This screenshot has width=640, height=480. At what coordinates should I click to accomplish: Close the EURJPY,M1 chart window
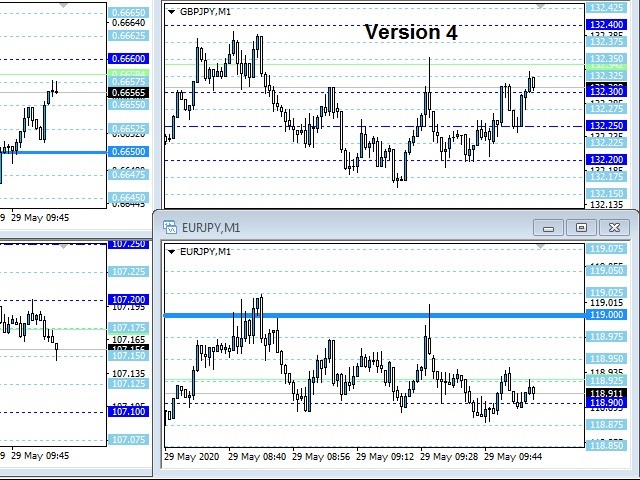pyautogui.click(x=614, y=228)
